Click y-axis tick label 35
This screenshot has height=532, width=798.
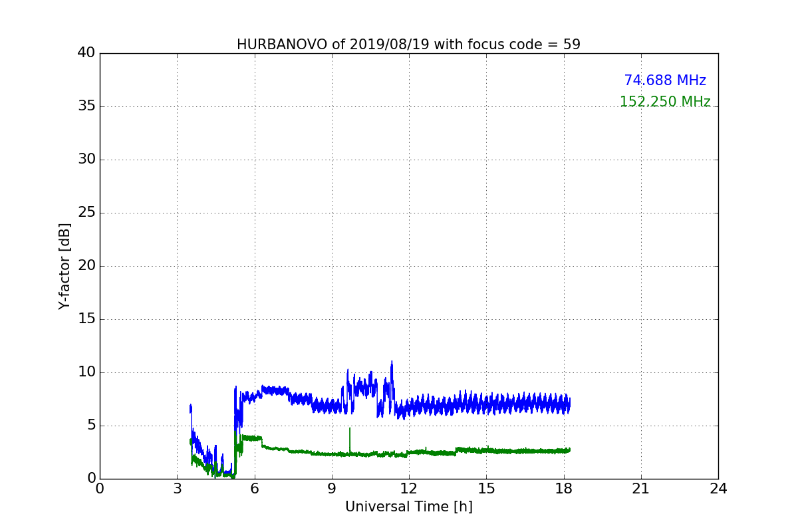pos(86,106)
